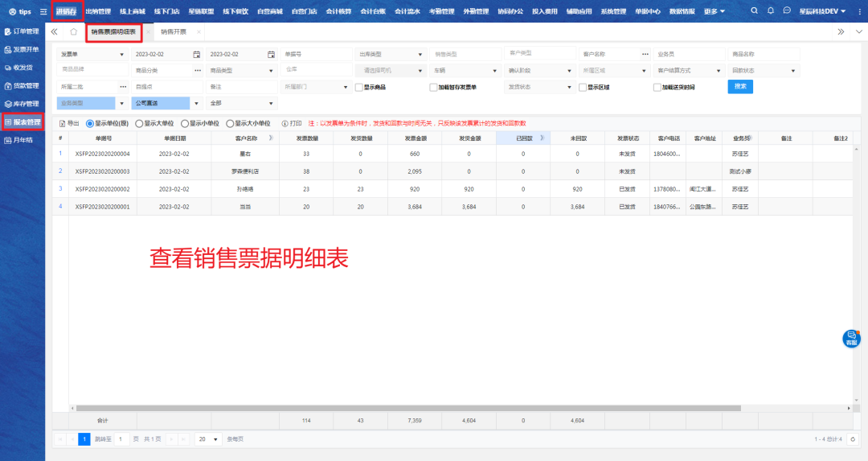Screen dimensions: 868x461
Task: Open the notification bell icon
Action: click(x=771, y=11)
